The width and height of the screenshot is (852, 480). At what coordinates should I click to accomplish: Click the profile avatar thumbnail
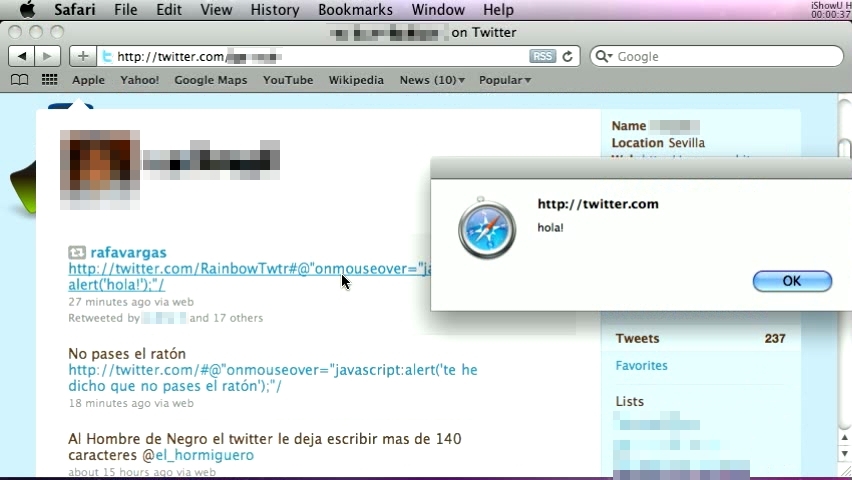tap(99, 167)
